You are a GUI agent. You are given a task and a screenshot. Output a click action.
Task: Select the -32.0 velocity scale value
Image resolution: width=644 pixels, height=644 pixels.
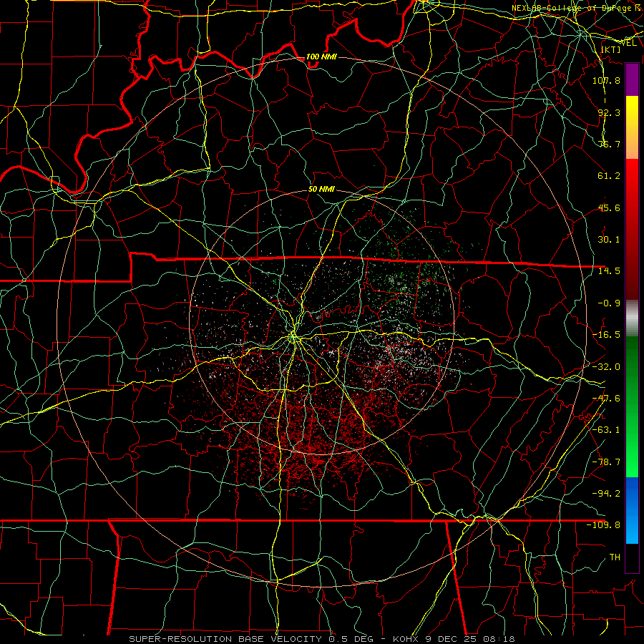click(x=606, y=367)
